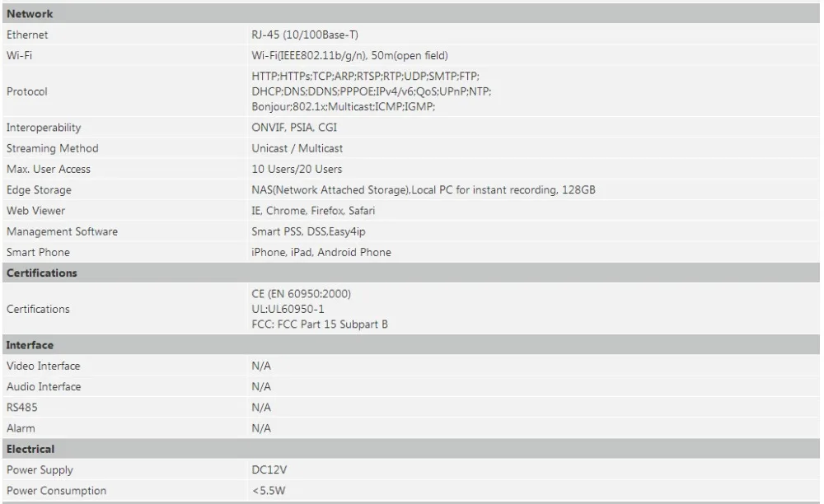Click the Smart Phone row label
824x504 pixels.
[x=38, y=252]
